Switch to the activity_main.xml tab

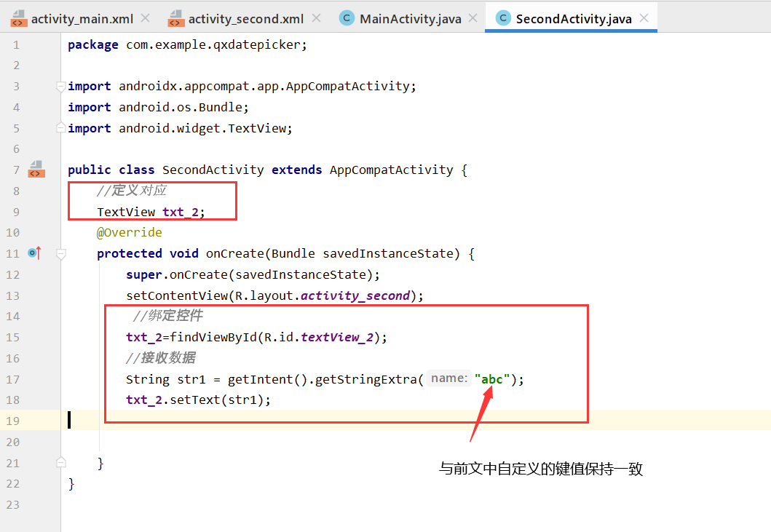(x=82, y=19)
